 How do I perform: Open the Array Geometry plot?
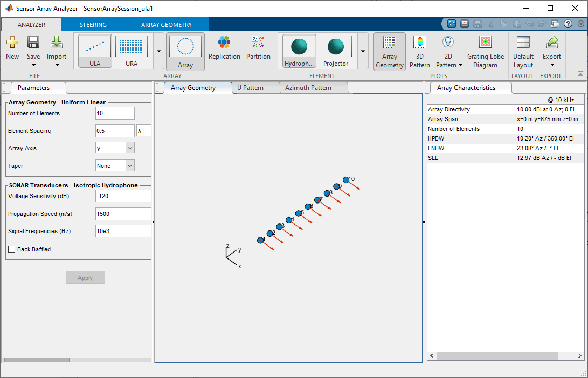click(389, 51)
